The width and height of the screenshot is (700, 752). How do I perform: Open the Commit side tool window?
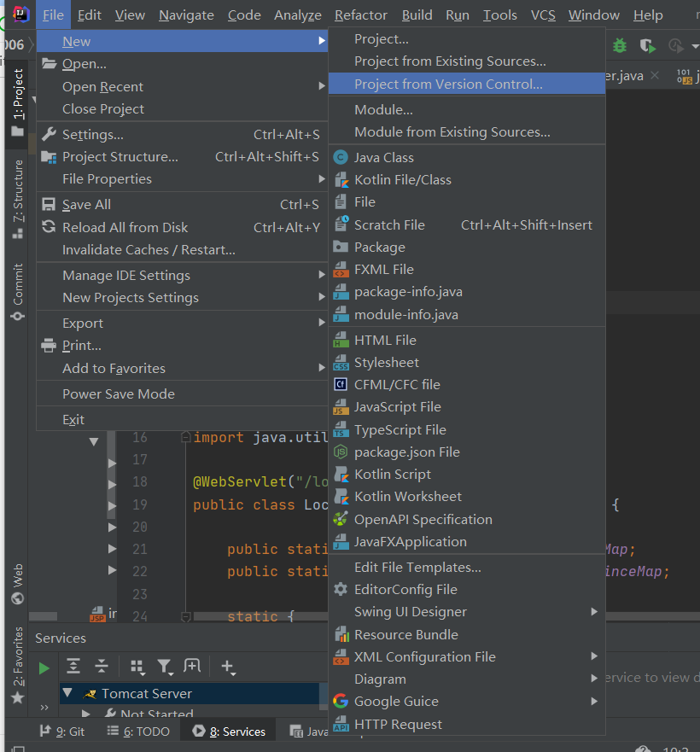coord(17,292)
